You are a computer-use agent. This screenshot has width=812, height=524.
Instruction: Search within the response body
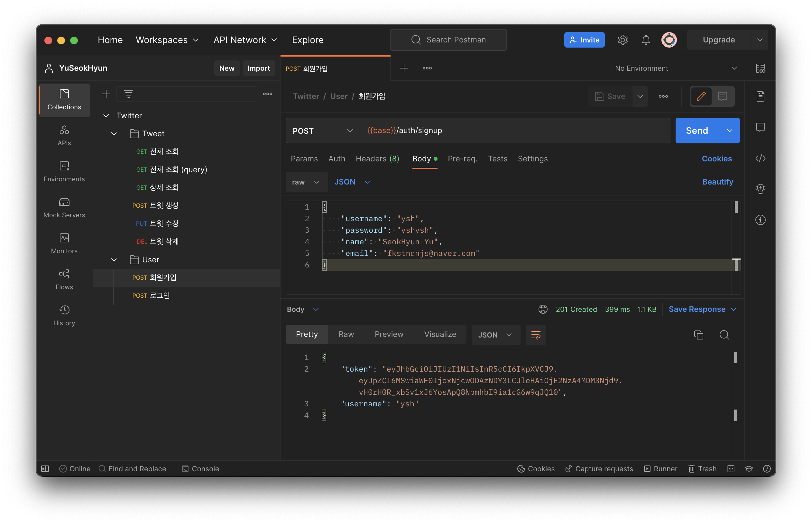(724, 335)
